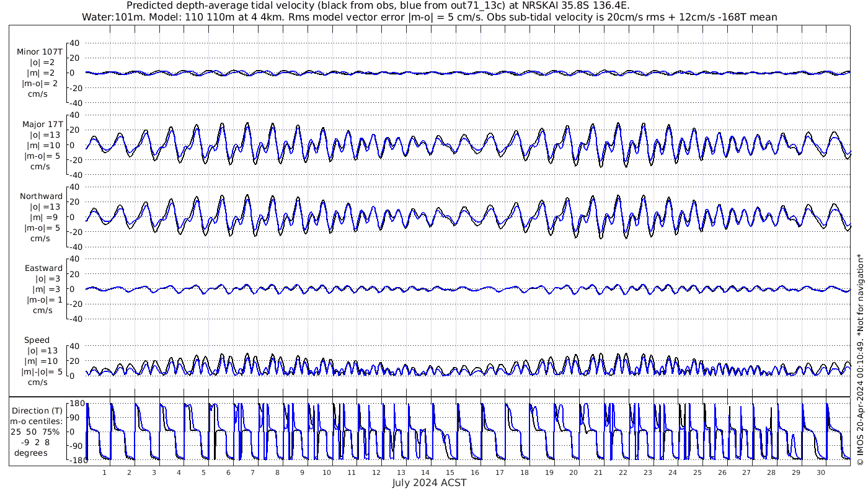This screenshot has width=868, height=496.
Task: Click the -40 tick on the Eastward axis
Action: 74,319
